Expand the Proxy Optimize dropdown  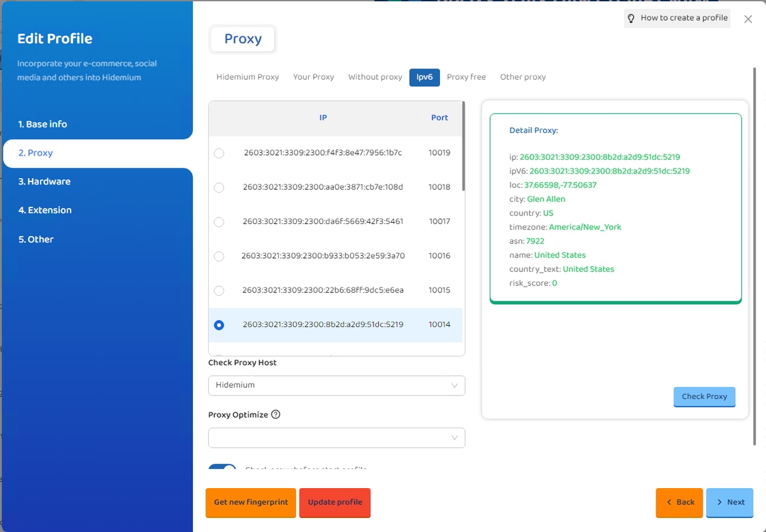[x=336, y=438]
